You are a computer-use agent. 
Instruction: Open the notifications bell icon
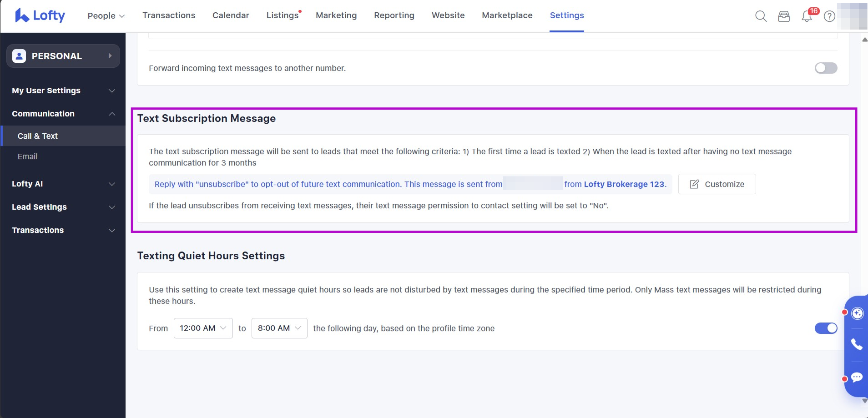click(807, 16)
